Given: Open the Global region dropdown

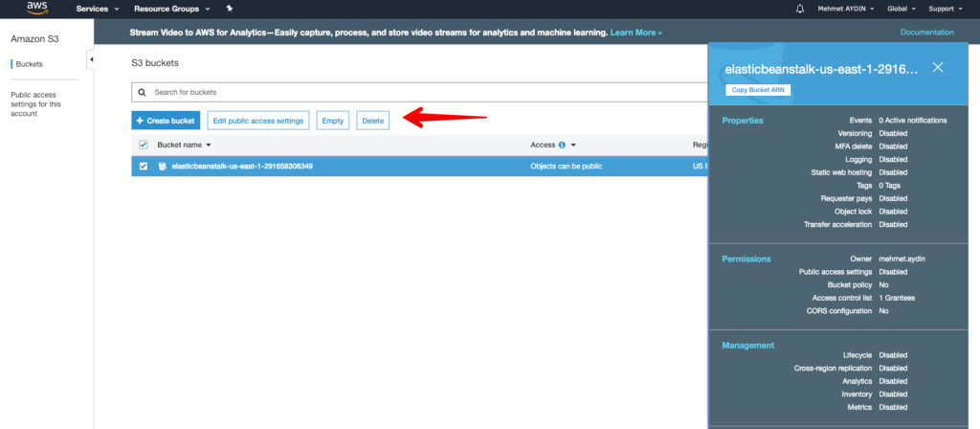Looking at the screenshot, I should pos(902,9).
